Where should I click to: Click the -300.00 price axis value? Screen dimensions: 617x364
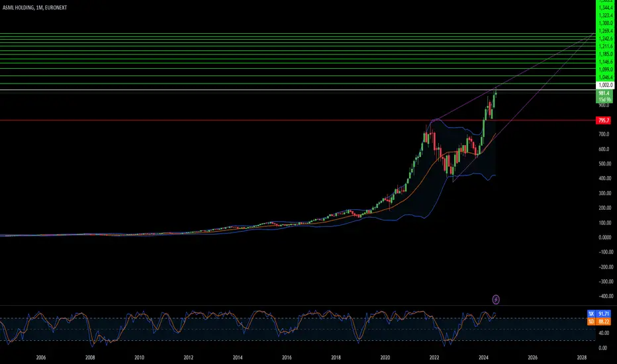coord(605,281)
